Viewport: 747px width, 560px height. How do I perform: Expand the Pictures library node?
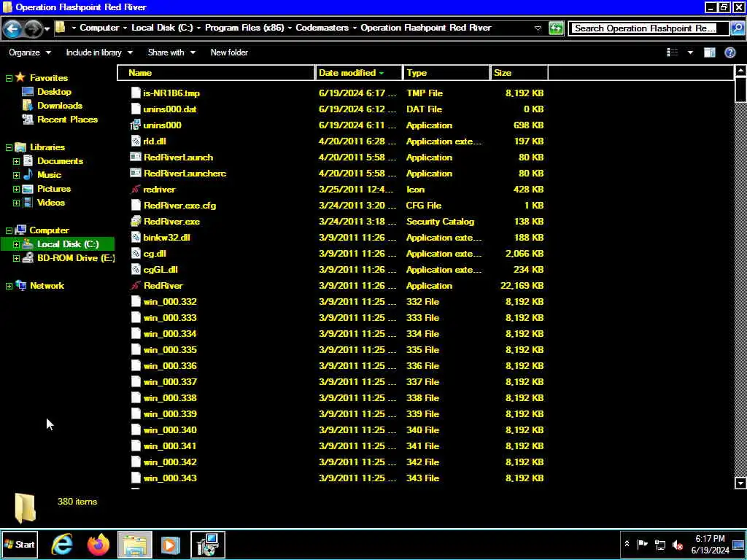16,189
